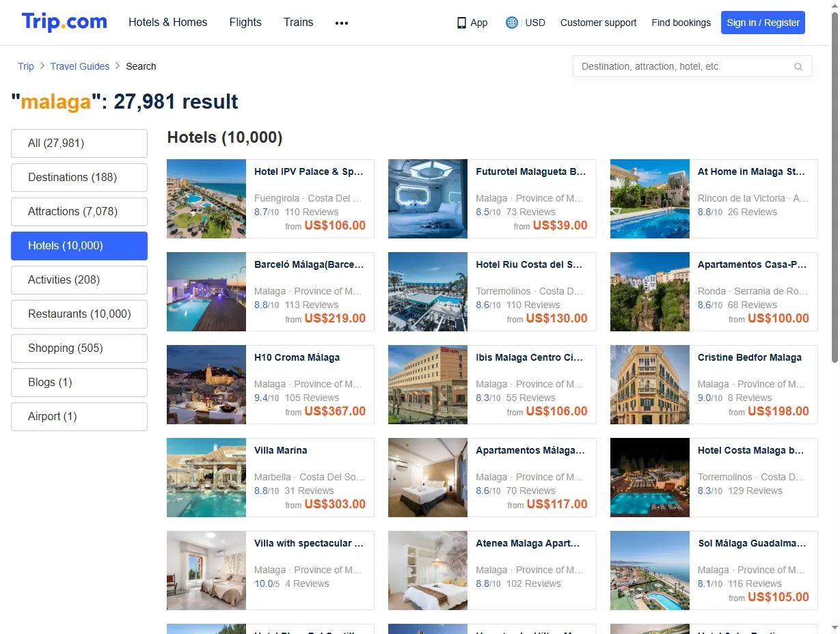840x634 pixels.
Task: Click '129 Reviews' text
Action: click(755, 491)
